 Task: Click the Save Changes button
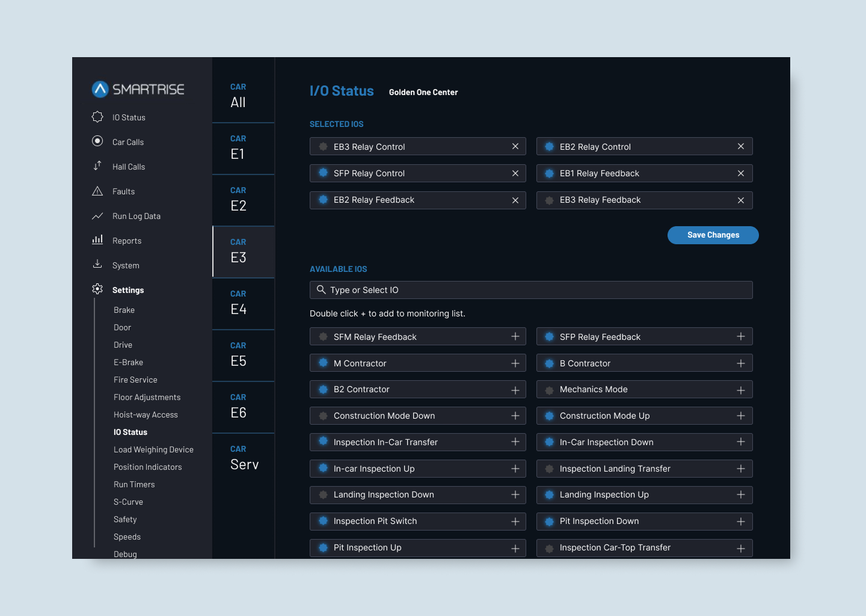[x=713, y=235]
